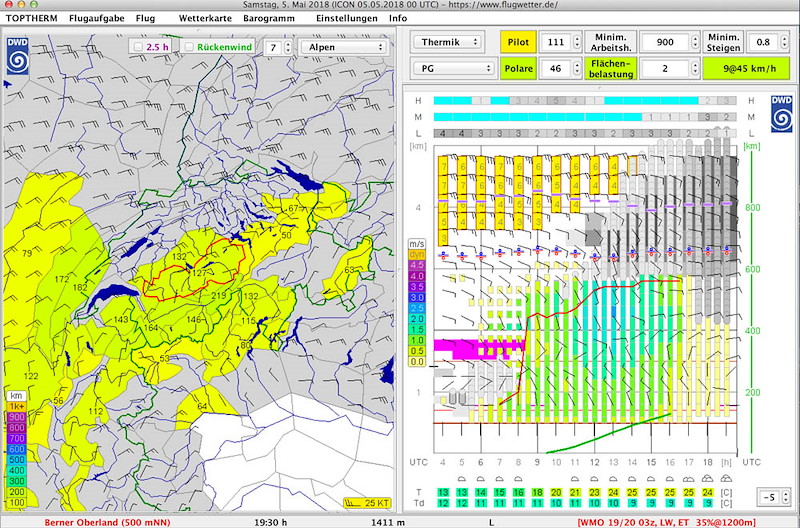The width and height of the screenshot is (800, 528).
Task: Click the yellow Pilot button
Action: [518, 42]
